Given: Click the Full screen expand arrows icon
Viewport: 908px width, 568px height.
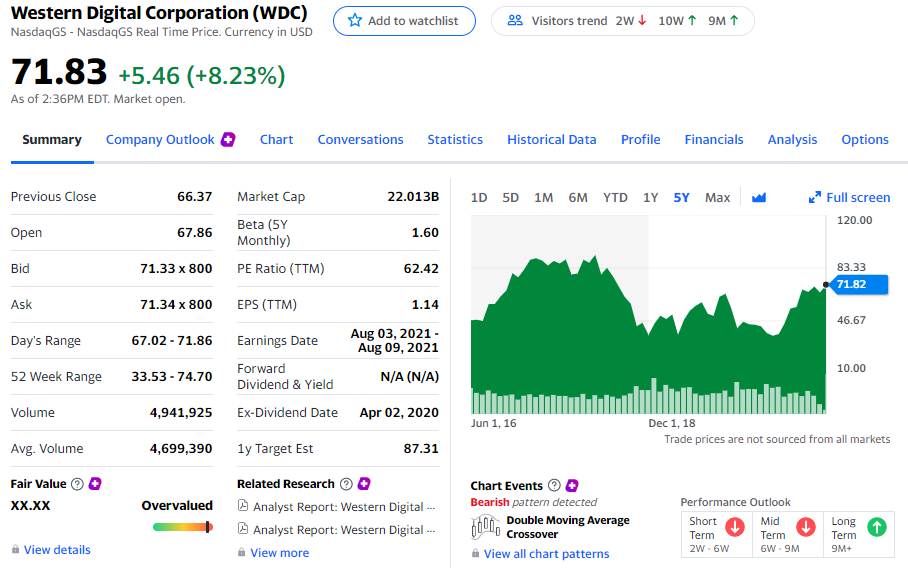Looking at the screenshot, I should coord(815,197).
